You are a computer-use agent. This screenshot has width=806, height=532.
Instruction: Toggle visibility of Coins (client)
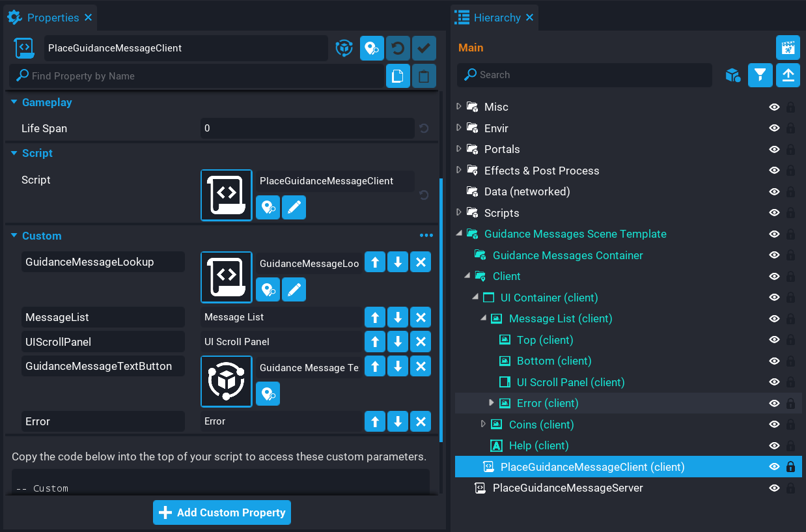pyautogui.click(x=774, y=425)
